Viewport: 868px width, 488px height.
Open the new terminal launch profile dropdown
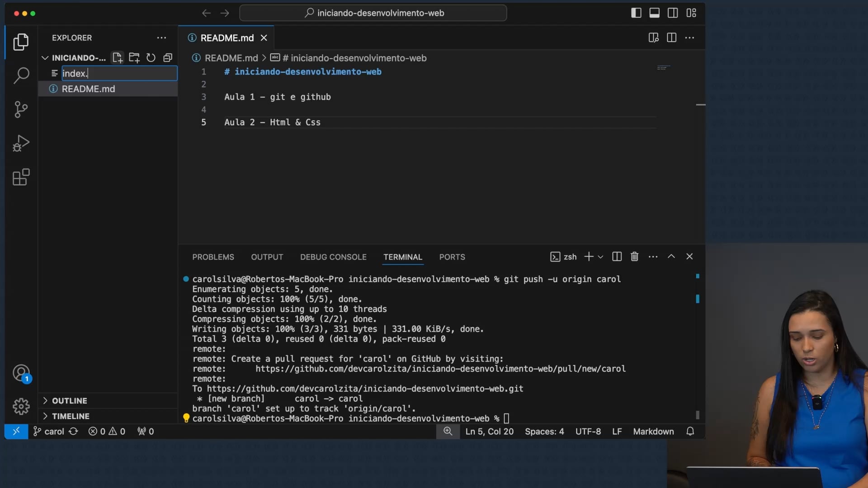pyautogui.click(x=600, y=257)
